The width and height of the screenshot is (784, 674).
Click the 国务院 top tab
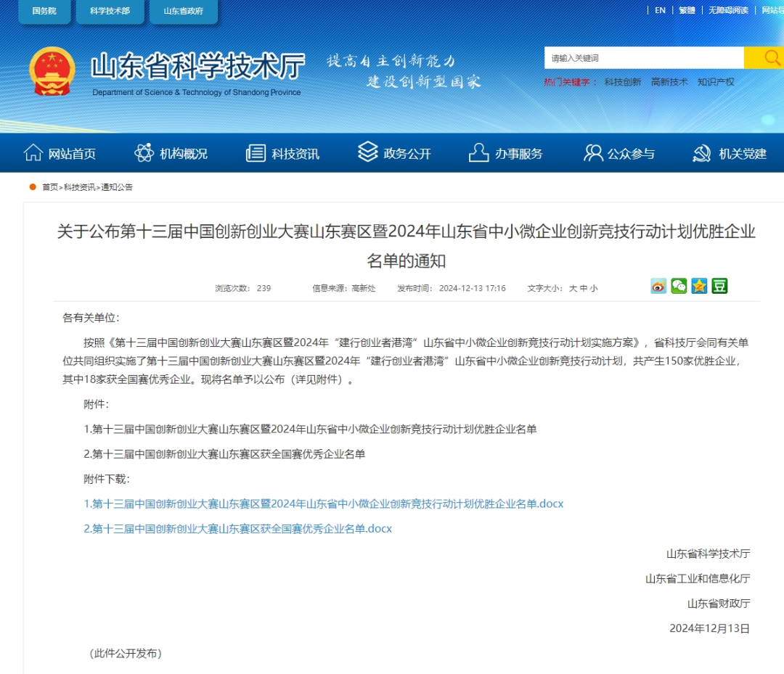tap(44, 11)
